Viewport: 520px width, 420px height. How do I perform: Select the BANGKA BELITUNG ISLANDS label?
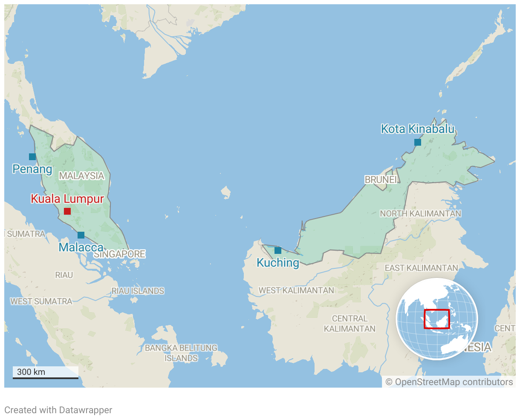(x=181, y=353)
